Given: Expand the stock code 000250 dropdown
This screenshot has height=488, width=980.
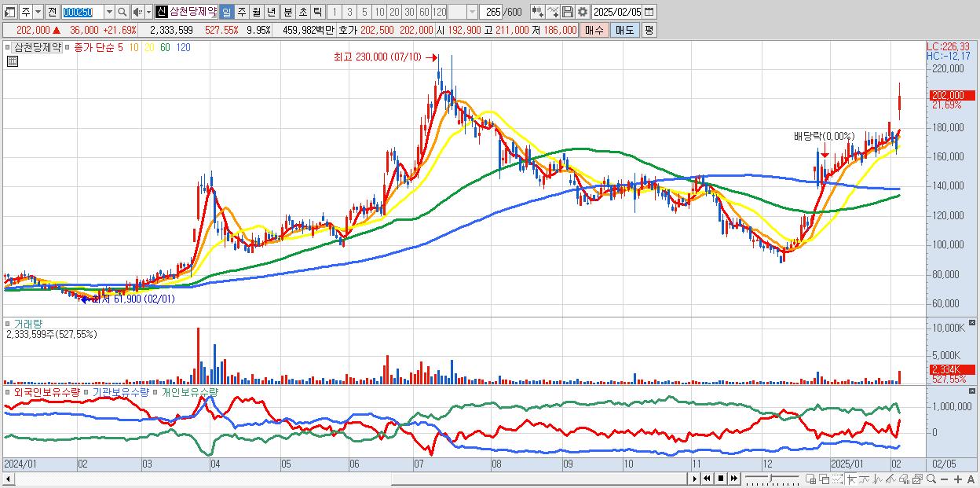Looking at the screenshot, I should pos(109,12).
